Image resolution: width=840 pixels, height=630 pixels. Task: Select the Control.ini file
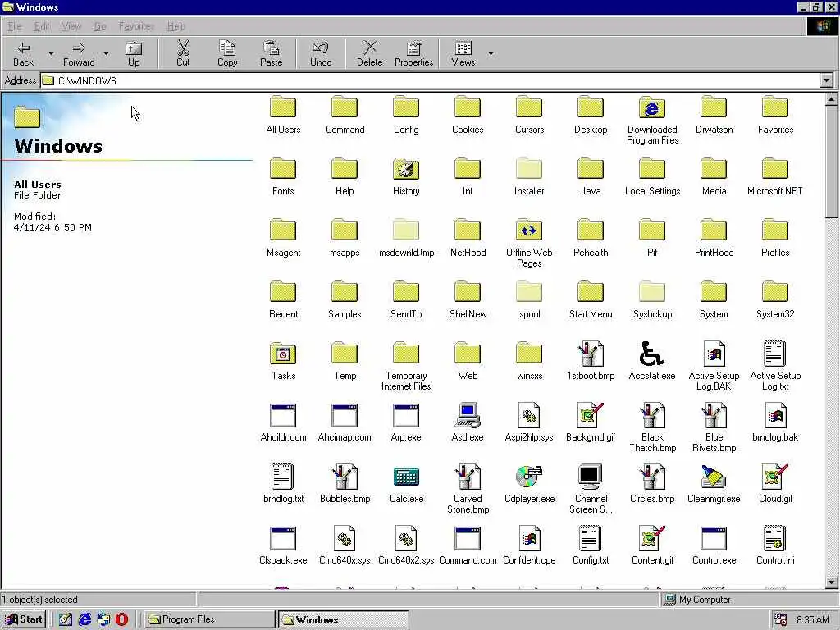(x=775, y=545)
